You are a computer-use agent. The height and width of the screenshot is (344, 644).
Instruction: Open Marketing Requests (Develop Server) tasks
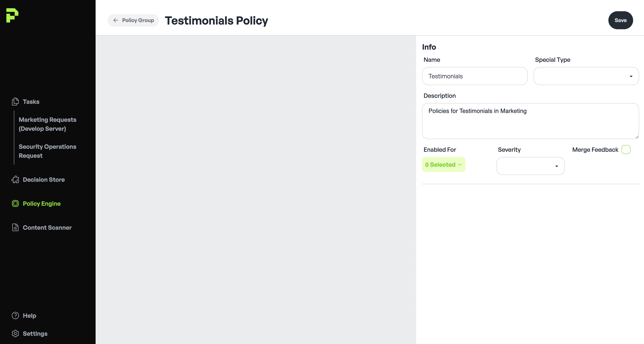[x=47, y=124]
